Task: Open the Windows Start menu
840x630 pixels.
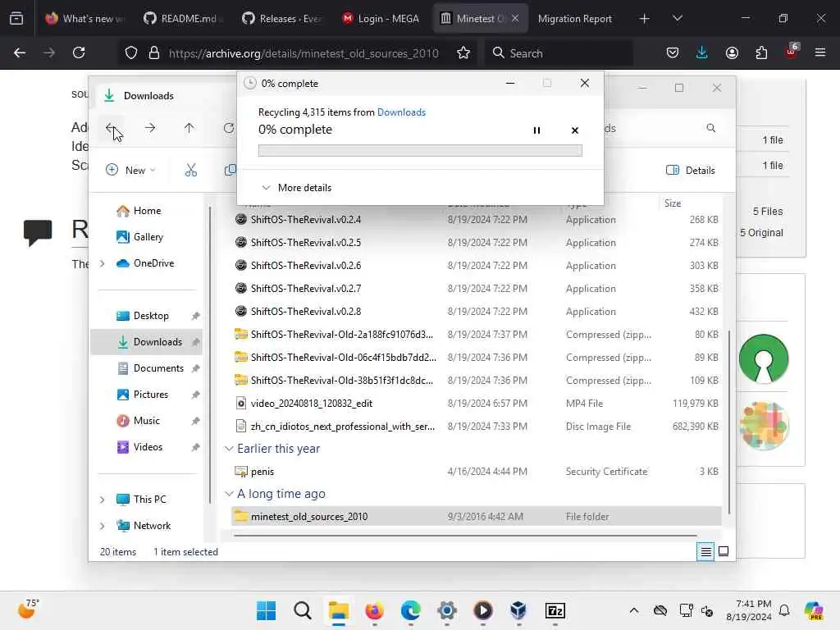Action: pos(267,610)
